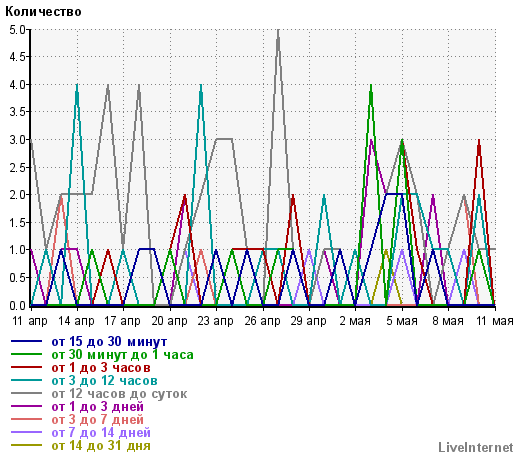Select legend entry 'от 14 до 31 дня'

coord(101,446)
